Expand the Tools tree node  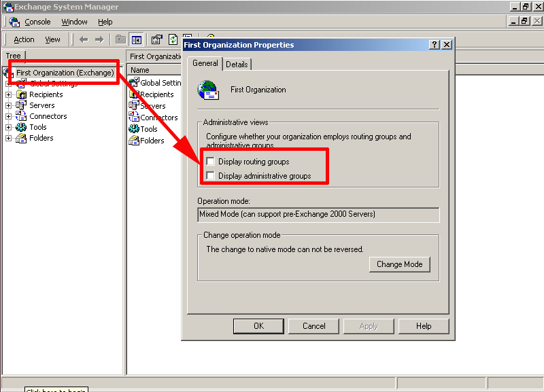click(8, 127)
